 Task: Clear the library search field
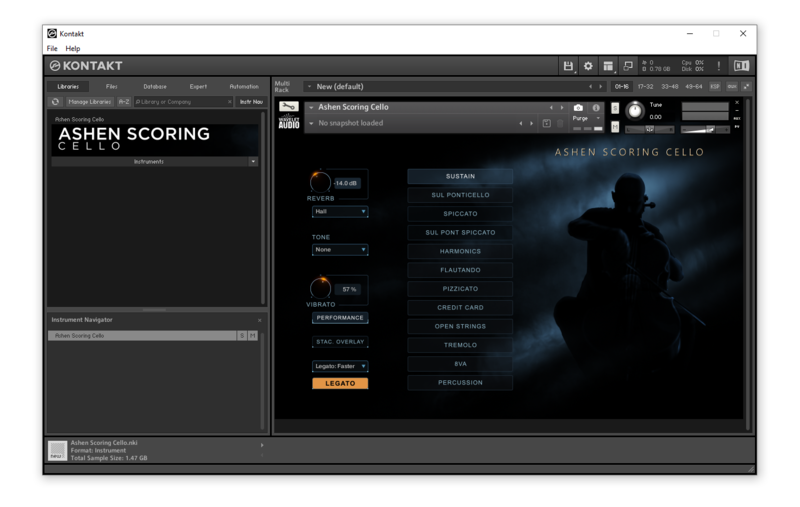coord(230,102)
